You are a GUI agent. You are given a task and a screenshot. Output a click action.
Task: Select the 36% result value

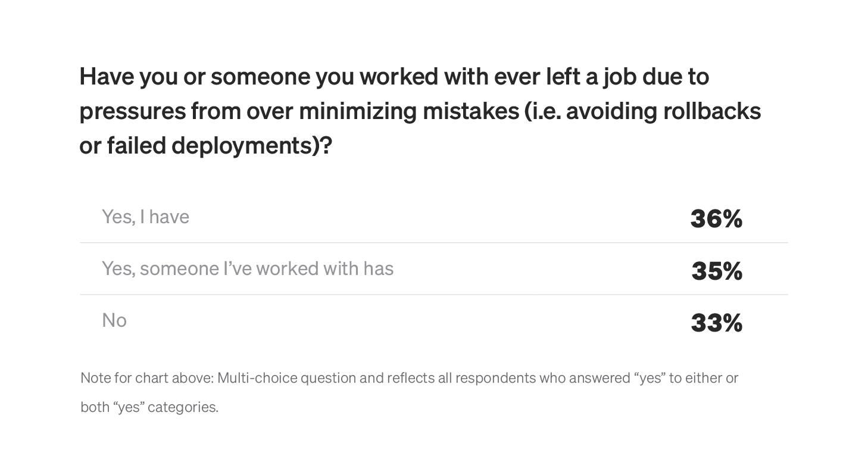pyautogui.click(x=716, y=219)
